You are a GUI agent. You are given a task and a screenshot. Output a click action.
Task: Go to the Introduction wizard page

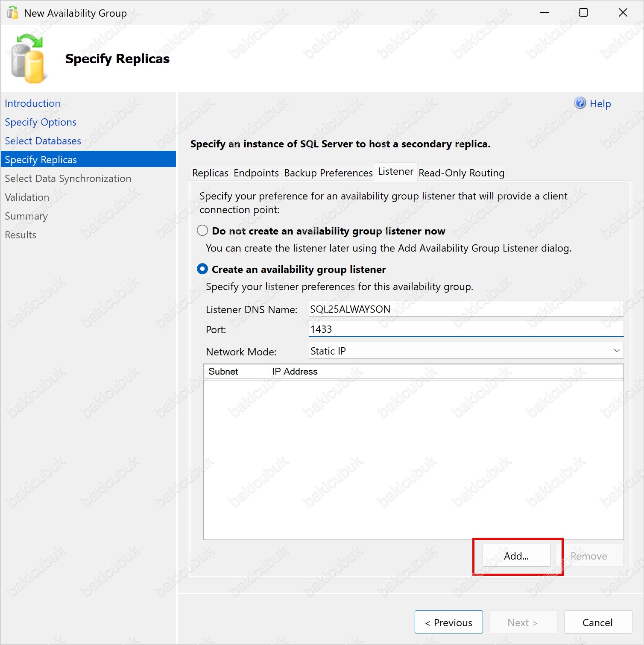pyautogui.click(x=32, y=103)
